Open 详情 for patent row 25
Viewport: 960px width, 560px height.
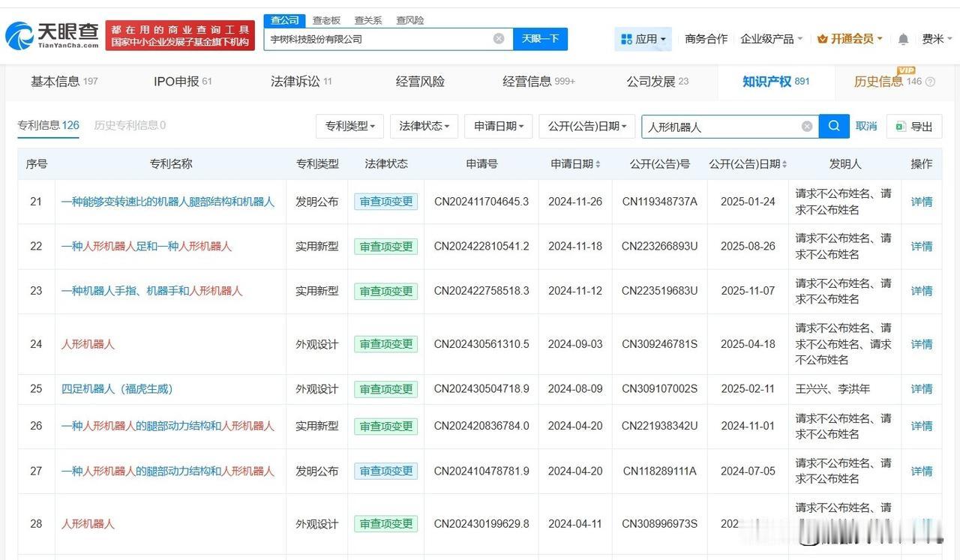[922, 389]
